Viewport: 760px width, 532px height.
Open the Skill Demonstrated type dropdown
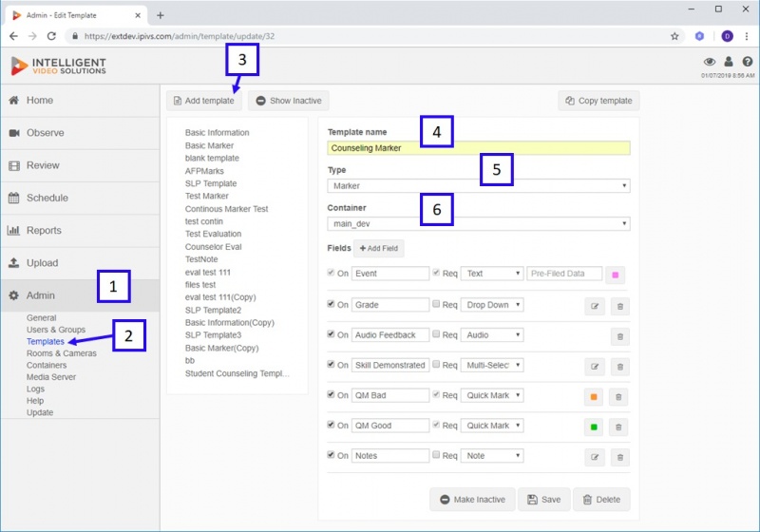pyautogui.click(x=492, y=366)
